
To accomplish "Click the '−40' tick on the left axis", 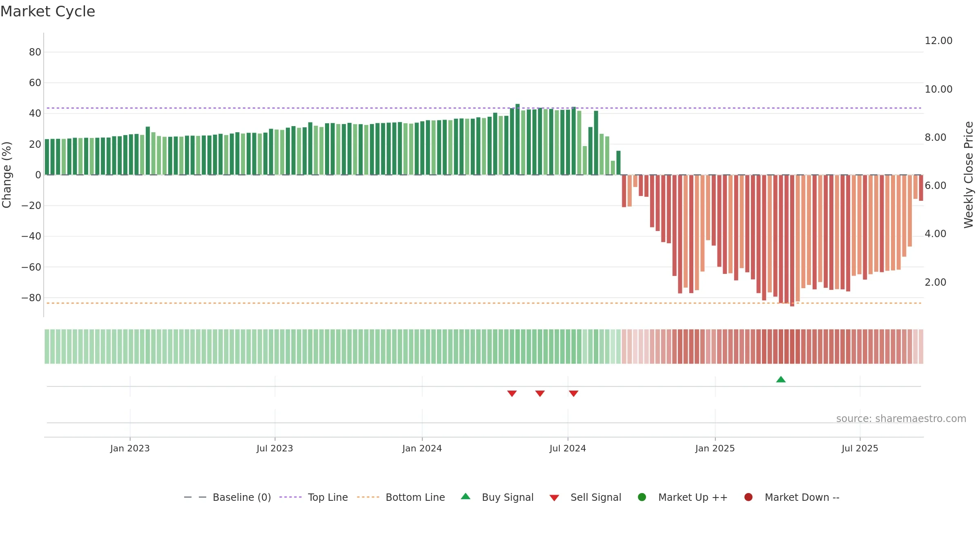I will coord(31,236).
